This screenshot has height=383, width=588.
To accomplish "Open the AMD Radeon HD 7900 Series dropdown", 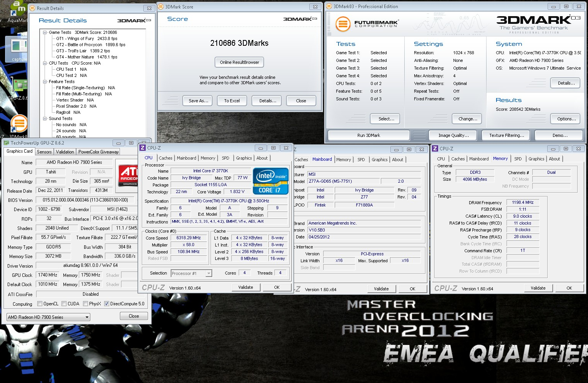I will pos(48,317).
